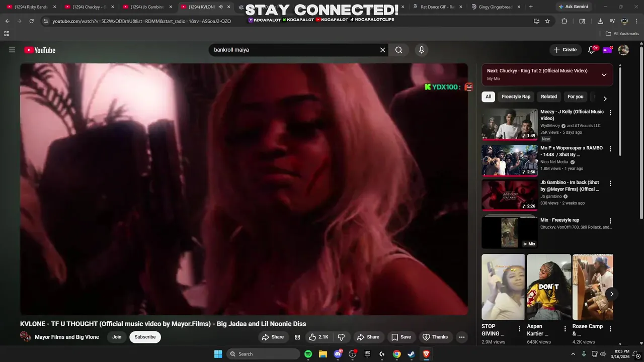Save the video to a playlist
Viewport: 644px width, 362px height.
pyautogui.click(x=401, y=337)
